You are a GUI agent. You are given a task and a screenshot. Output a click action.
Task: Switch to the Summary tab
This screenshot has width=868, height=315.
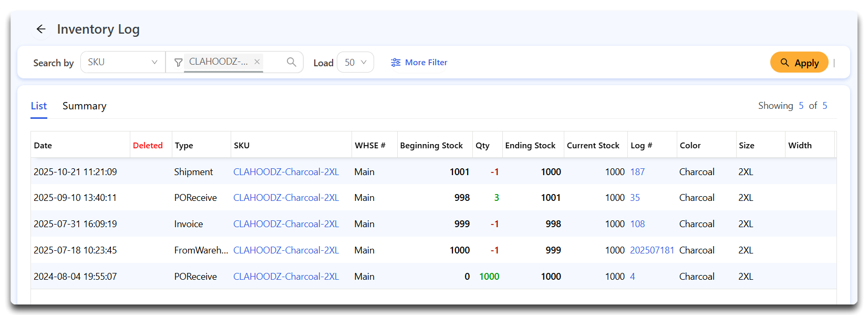(x=84, y=106)
